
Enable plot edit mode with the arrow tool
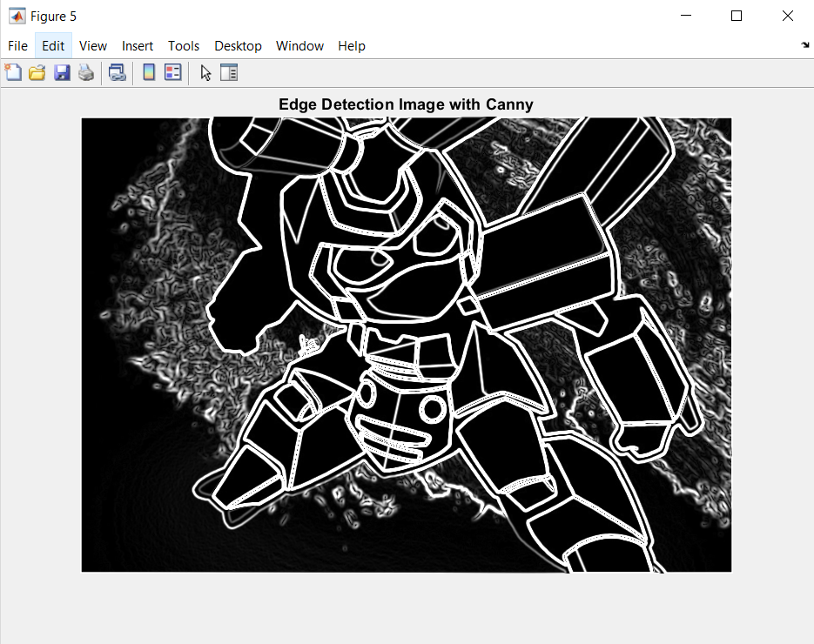click(205, 72)
